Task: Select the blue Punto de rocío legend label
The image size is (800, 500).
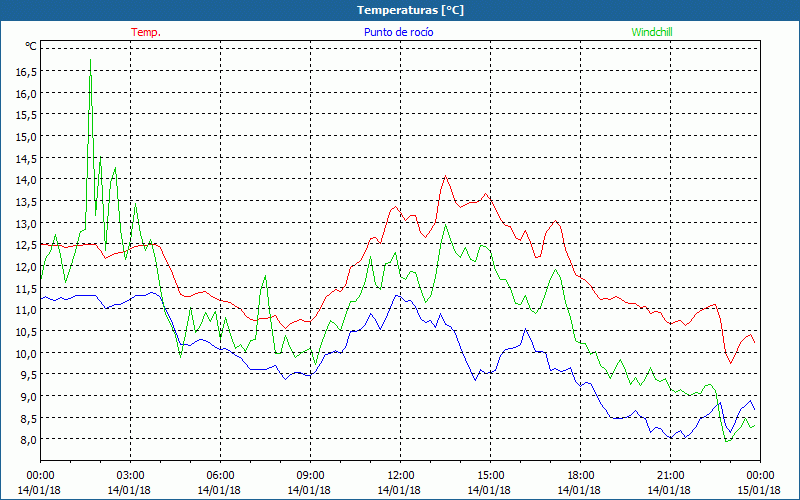Action: pos(398,32)
